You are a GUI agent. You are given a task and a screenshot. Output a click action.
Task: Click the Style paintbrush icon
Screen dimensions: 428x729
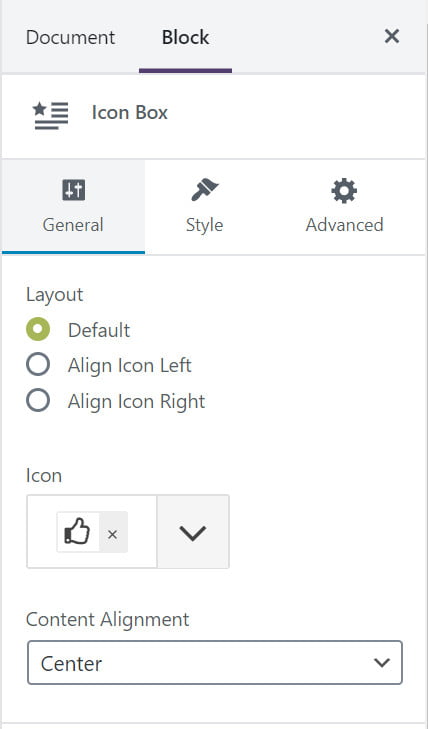[204, 190]
